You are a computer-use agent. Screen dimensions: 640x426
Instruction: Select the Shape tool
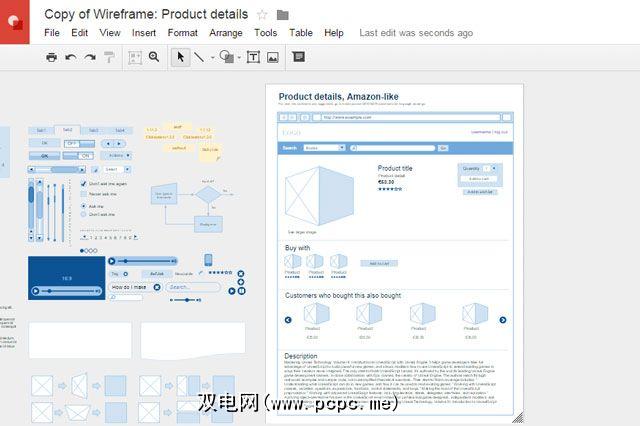click(227, 57)
